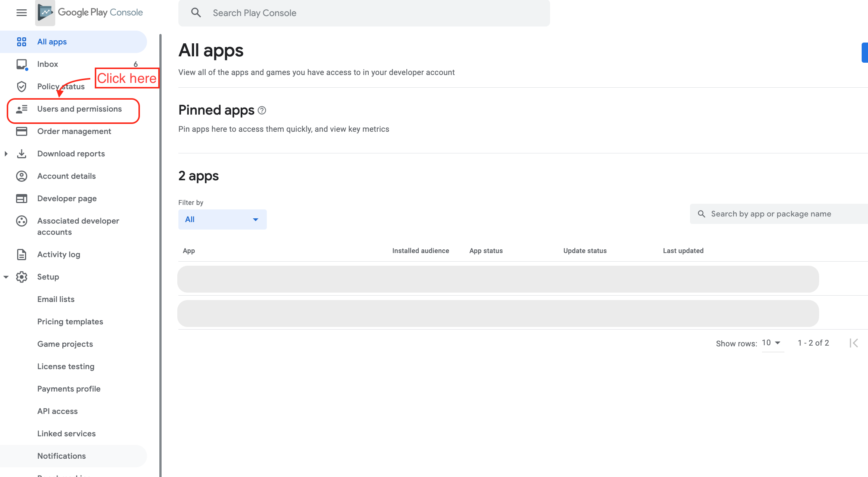
Task: Click the Policy status shield icon
Action: (x=22, y=87)
